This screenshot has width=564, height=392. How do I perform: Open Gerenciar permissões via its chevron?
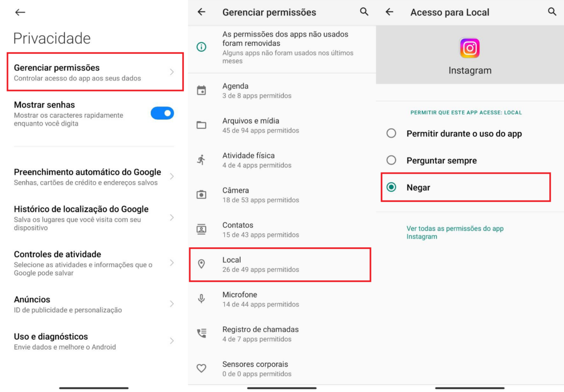(x=172, y=72)
